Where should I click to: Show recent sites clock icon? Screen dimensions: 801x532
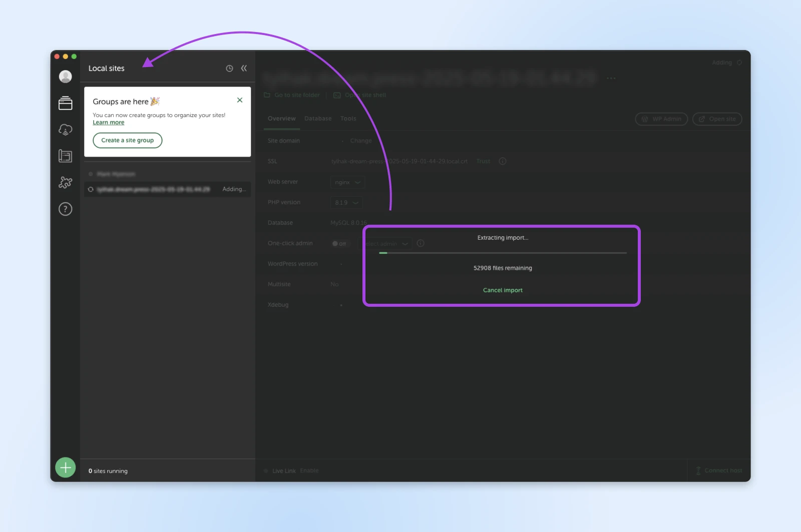pos(229,69)
